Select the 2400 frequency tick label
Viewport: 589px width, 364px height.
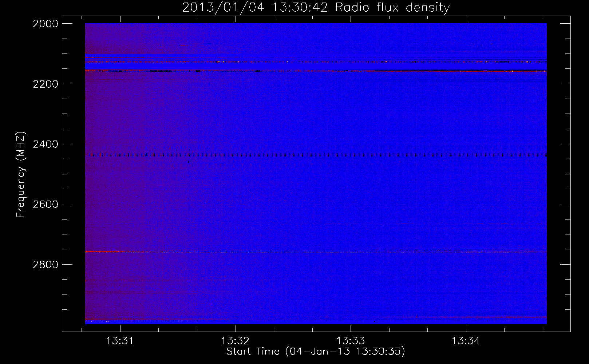click(x=46, y=144)
